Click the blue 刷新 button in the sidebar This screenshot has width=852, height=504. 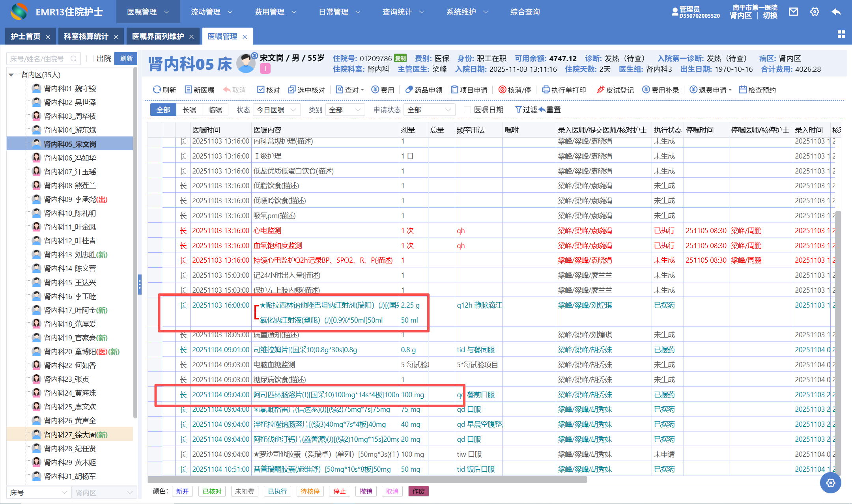(126, 59)
